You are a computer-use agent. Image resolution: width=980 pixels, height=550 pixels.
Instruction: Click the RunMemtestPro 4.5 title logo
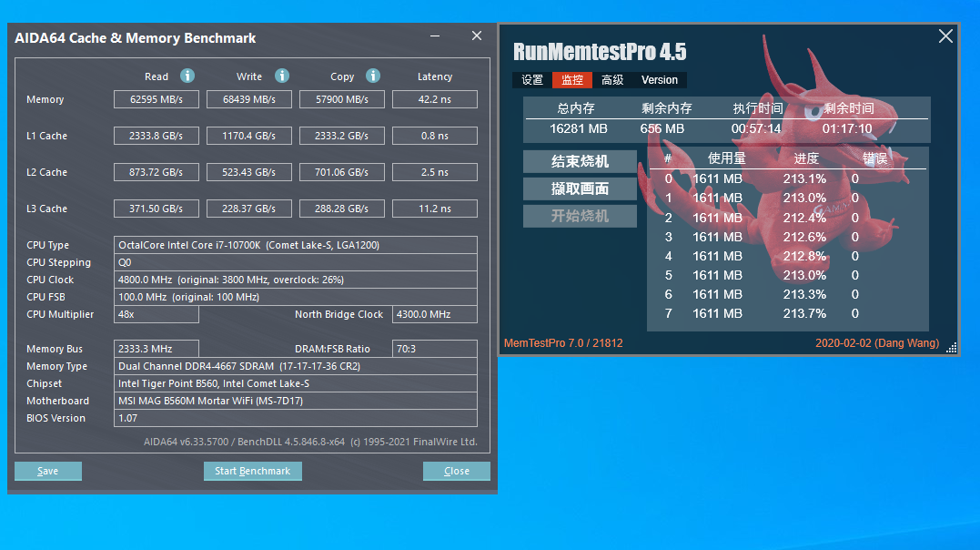tap(600, 52)
